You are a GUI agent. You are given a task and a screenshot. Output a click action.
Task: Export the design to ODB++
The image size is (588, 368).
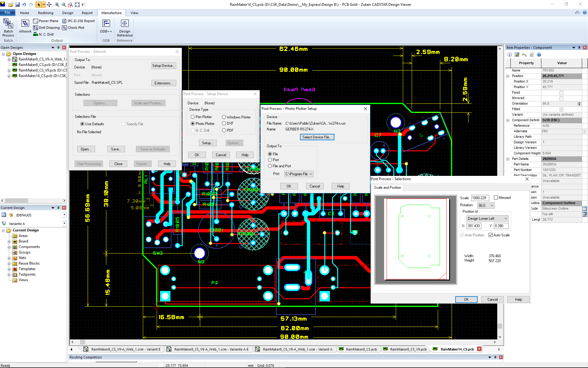point(105,28)
